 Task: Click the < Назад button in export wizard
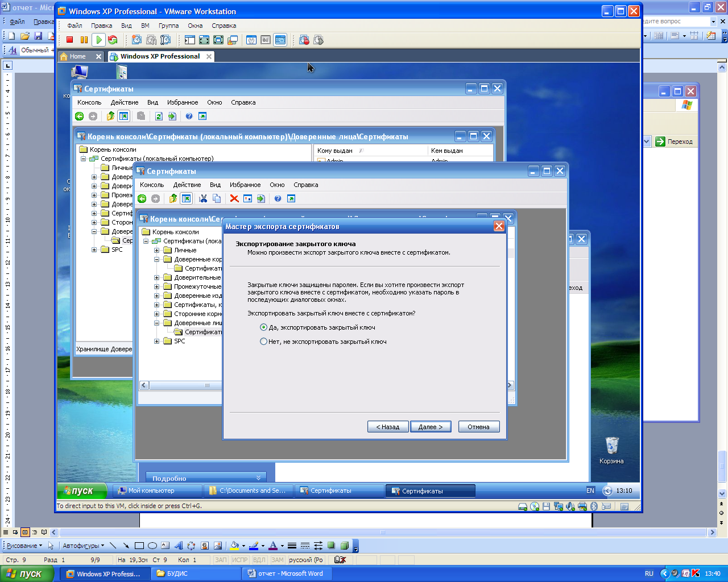(x=388, y=427)
